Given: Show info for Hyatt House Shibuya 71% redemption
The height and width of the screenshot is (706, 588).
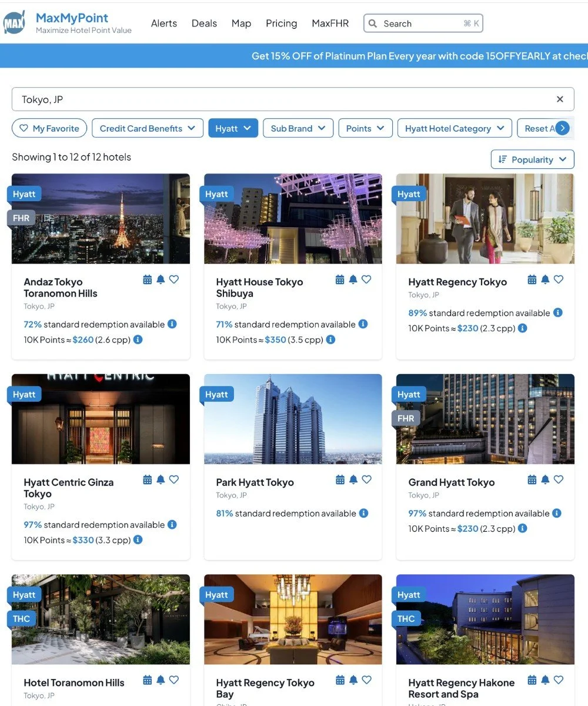Looking at the screenshot, I should (x=363, y=324).
